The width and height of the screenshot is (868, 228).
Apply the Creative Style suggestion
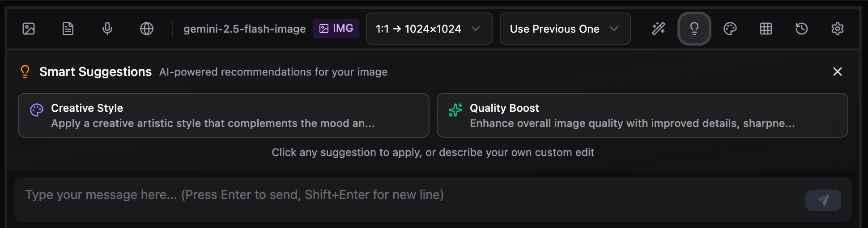click(x=223, y=115)
